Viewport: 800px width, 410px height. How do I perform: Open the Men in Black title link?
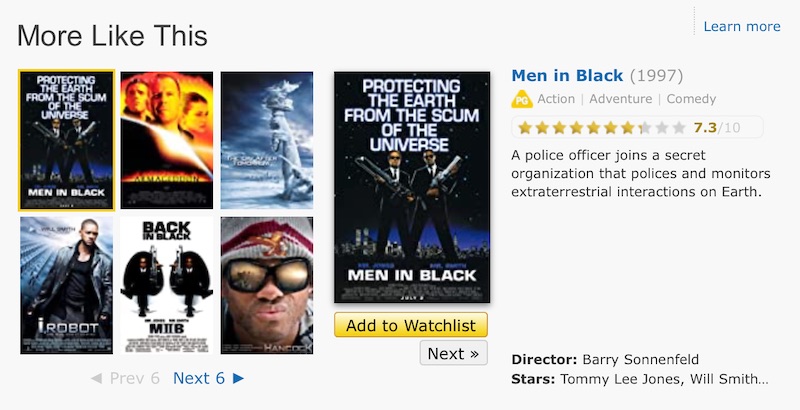[567, 76]
